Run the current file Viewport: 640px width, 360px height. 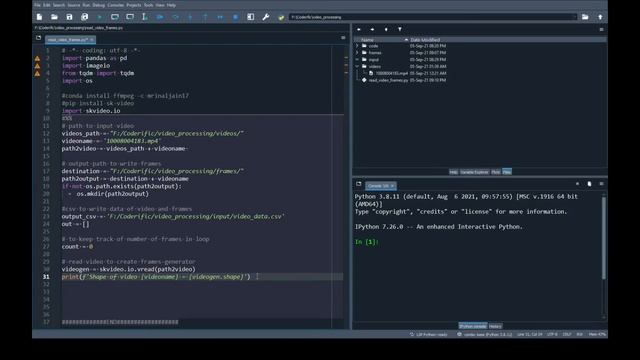click(100, 17)
